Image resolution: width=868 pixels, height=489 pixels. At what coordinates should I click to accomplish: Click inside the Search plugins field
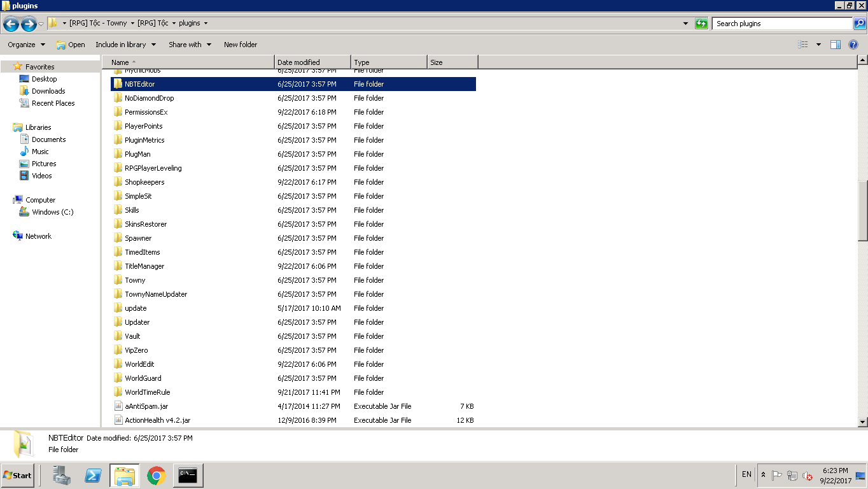click(x=783, y=24)
